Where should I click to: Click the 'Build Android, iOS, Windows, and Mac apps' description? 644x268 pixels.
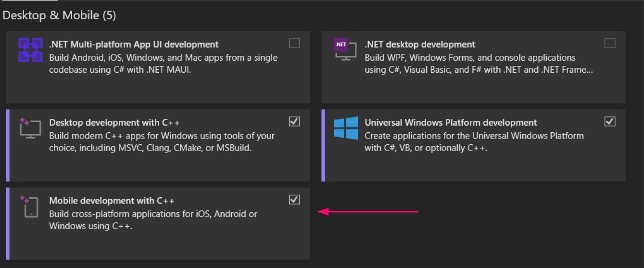pos(163,64)
